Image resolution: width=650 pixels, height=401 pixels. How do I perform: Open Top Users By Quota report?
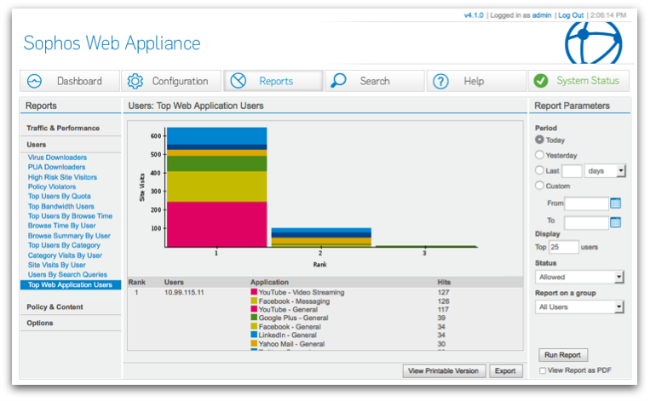coord(59,196)
